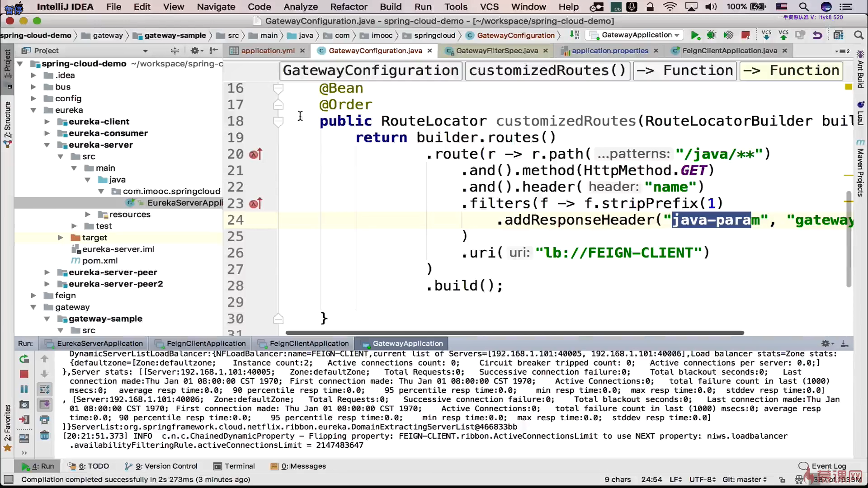Click the editor horizontal scrollbar
This screenshot has height=488, width=868.
(514, 333)
